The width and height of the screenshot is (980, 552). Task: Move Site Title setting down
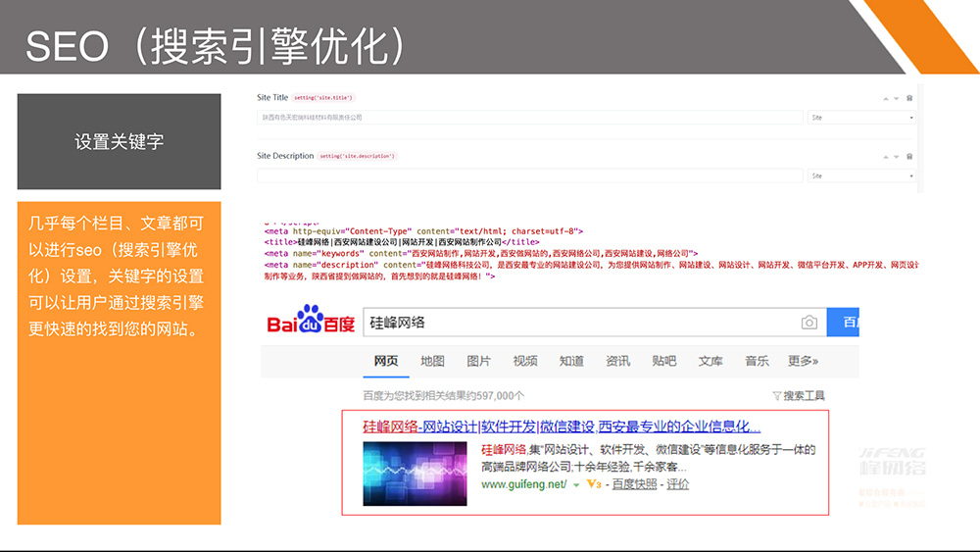click(x=897, y=99)
